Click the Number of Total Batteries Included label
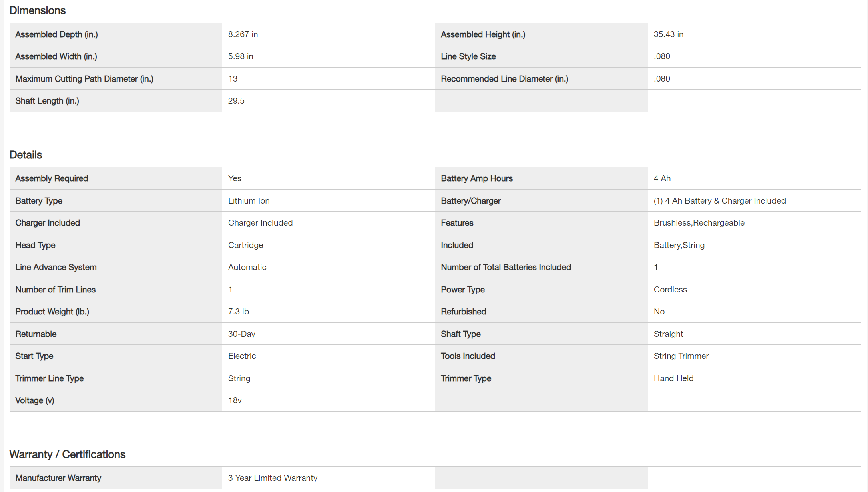Viewport: 868px width, 492px height. point(506,267)
